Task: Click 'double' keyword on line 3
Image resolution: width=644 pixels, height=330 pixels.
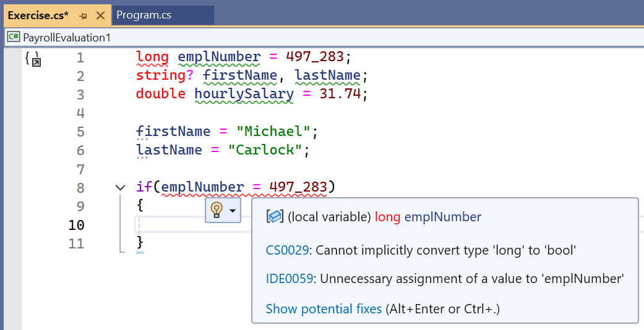Action: [161, 94]
